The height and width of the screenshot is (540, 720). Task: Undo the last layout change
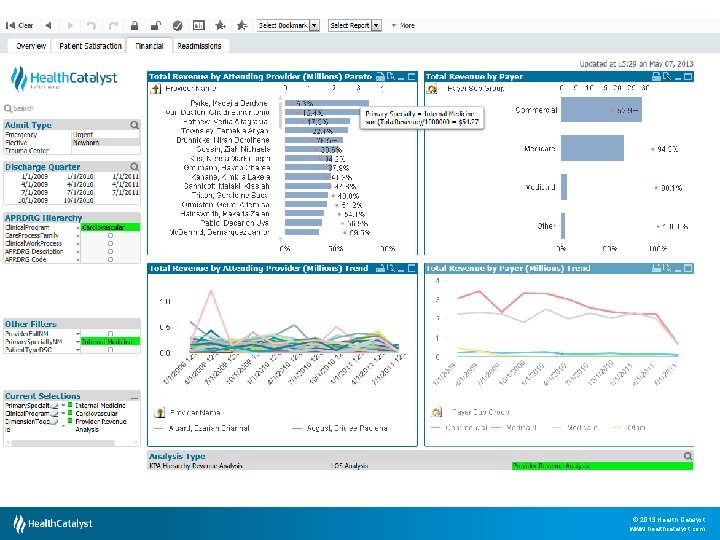point(91,25)
